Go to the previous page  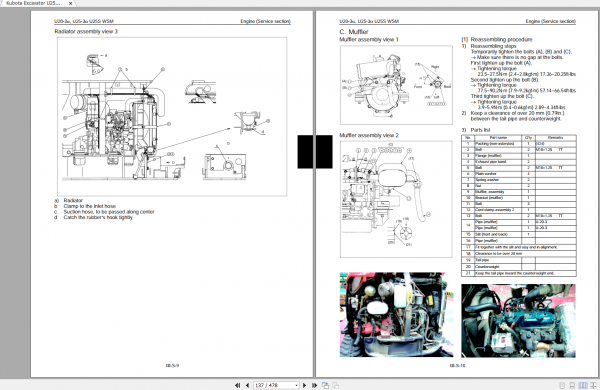tap(247, 385)
